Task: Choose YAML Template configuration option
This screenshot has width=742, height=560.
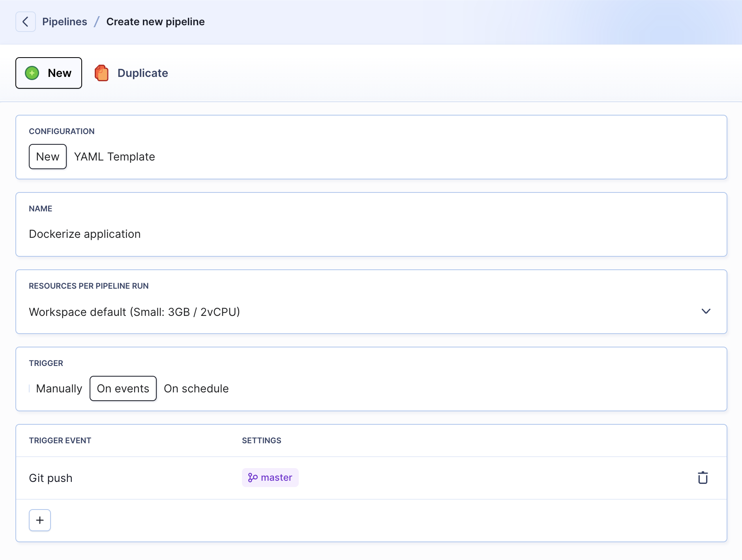Action: click(x=114, y=157)
